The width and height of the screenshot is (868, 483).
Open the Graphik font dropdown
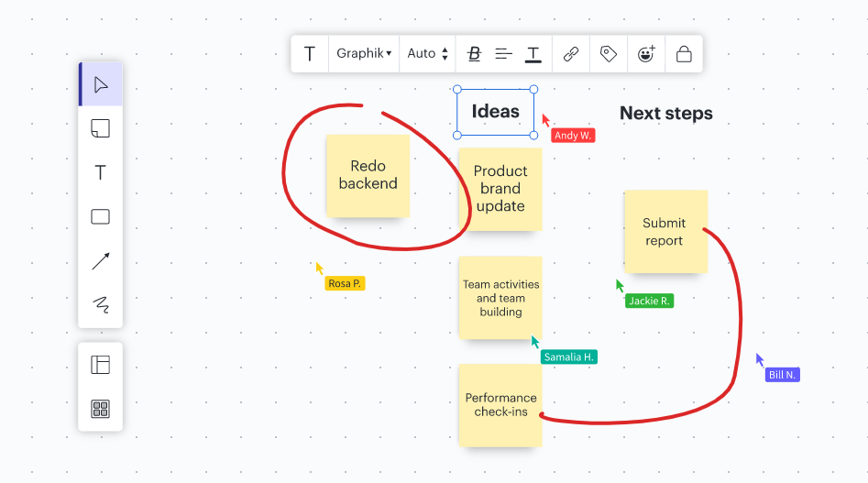(364, 54)
